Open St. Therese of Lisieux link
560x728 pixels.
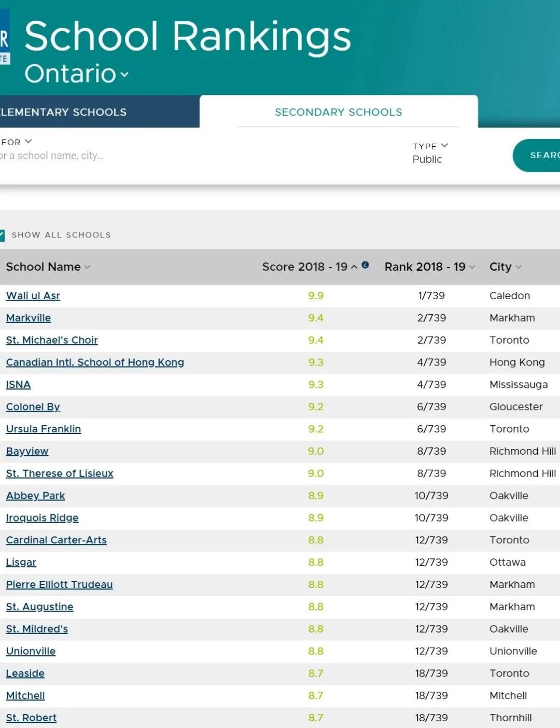60,473
